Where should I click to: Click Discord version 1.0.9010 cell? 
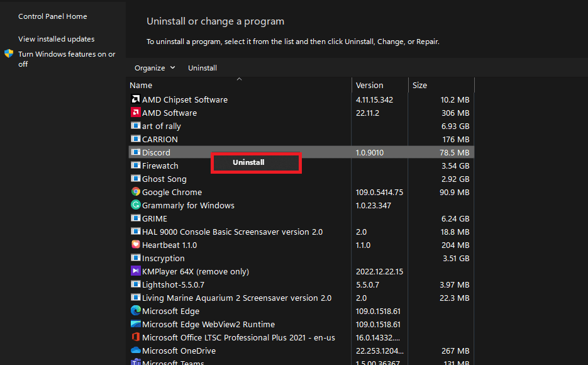tap(370, 153)
